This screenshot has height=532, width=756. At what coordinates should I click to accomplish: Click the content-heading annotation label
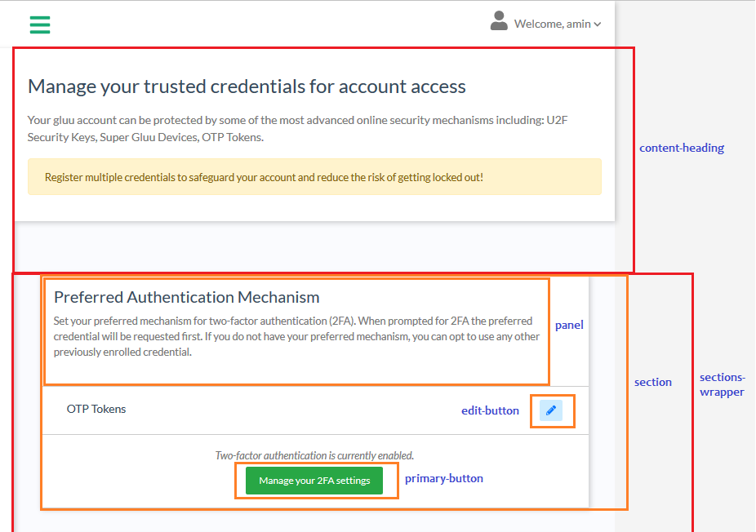tap(681, 148)
